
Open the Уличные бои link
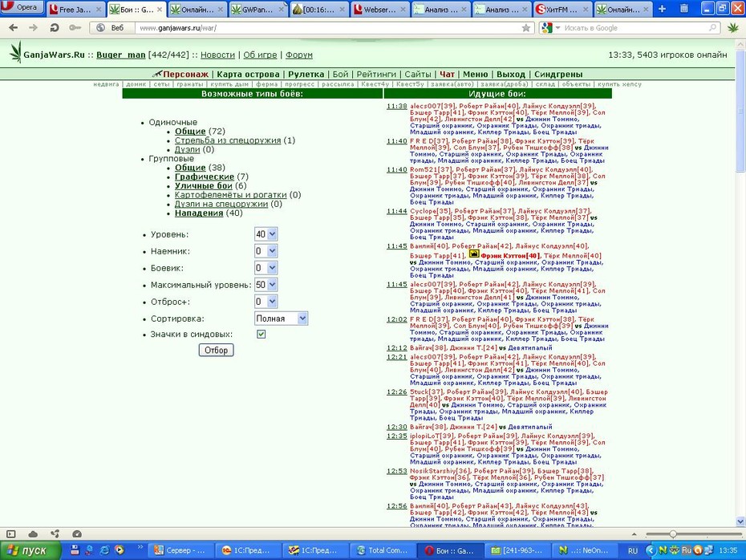click(x=203, y=185)
